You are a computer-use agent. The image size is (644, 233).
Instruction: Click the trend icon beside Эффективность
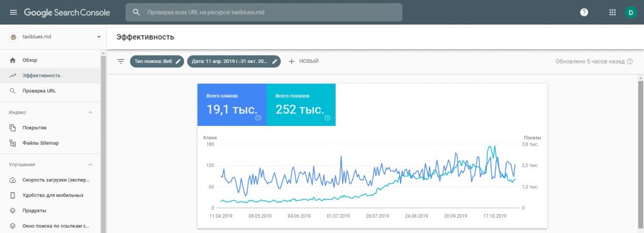point(13,76)
